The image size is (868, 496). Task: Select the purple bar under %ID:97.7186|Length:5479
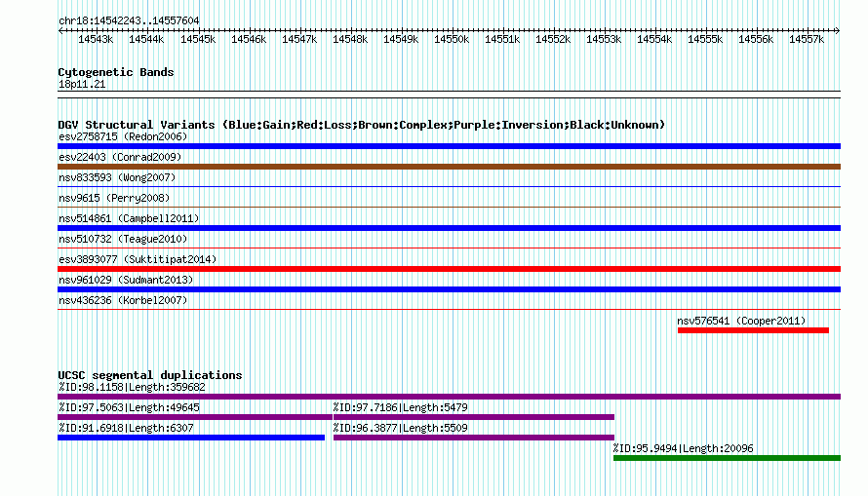(x=474, y=417)
